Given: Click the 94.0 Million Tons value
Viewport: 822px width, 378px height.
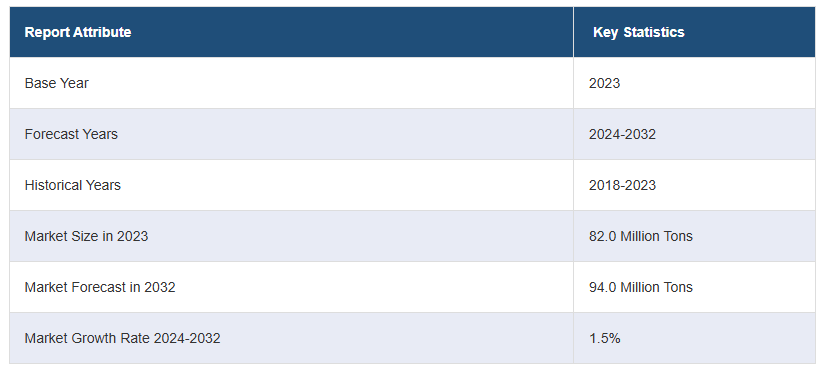Looking at the screenshot, I should 641,287.
